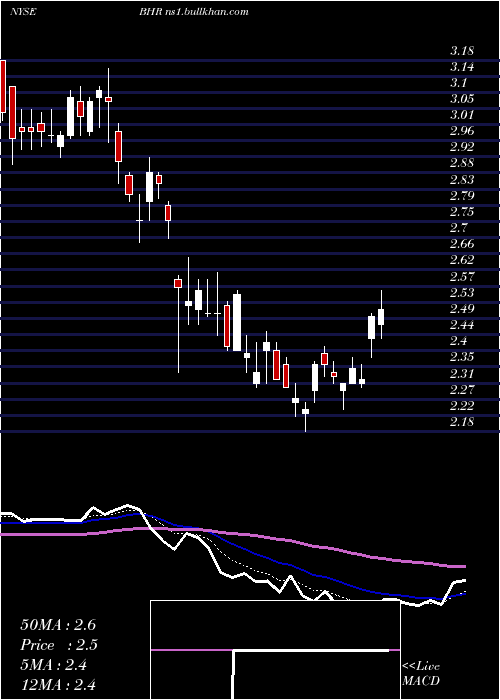Image resolution: width=500 pixels, height=700 pixels.
Task: Click the NYSE exchange label
Action: (23, 12)
